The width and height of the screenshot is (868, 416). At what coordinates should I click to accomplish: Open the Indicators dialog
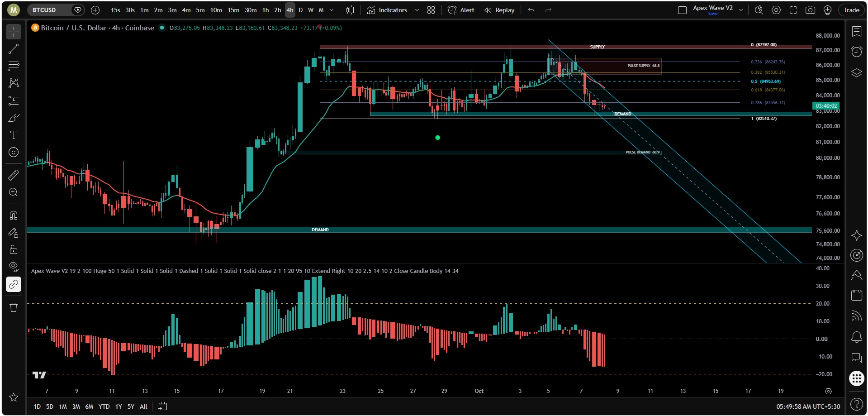[x=387, y=10]
